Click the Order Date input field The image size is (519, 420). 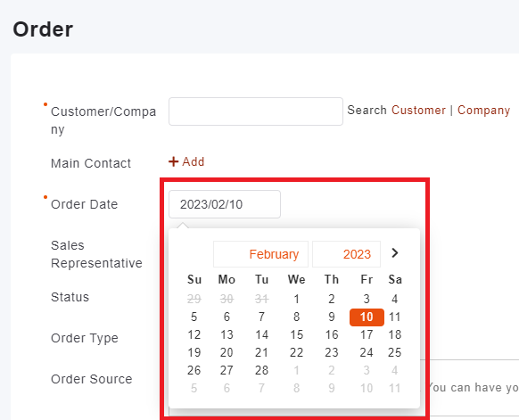225,204
